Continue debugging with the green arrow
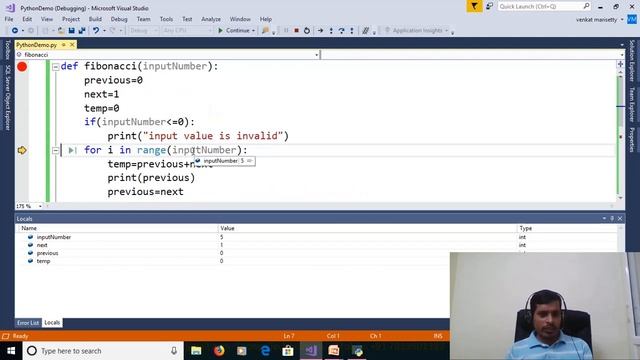 point(220,31)
